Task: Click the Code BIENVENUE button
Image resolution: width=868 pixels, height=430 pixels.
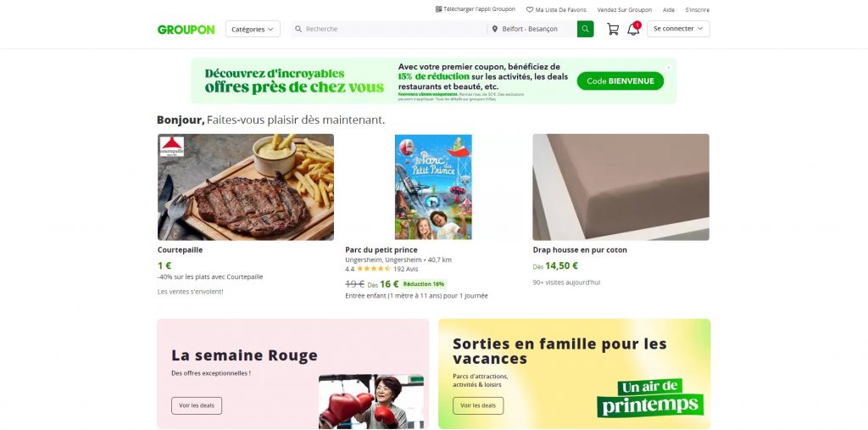Action: 620,81
